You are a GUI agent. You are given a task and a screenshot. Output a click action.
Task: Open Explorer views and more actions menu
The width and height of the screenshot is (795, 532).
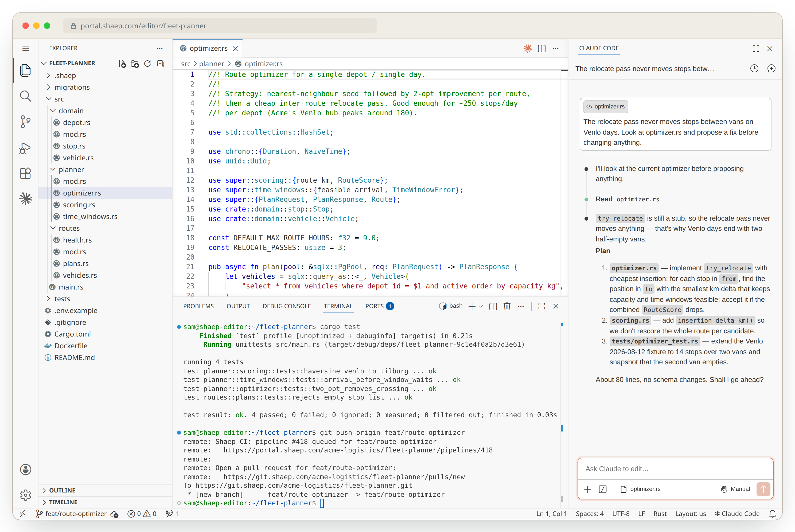pos(159,48)
